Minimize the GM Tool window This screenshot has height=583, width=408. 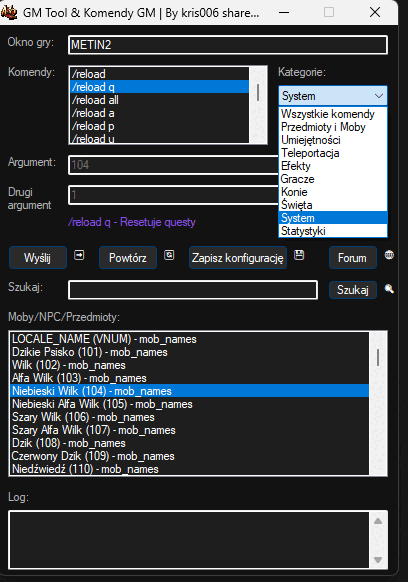coord(284,12)
